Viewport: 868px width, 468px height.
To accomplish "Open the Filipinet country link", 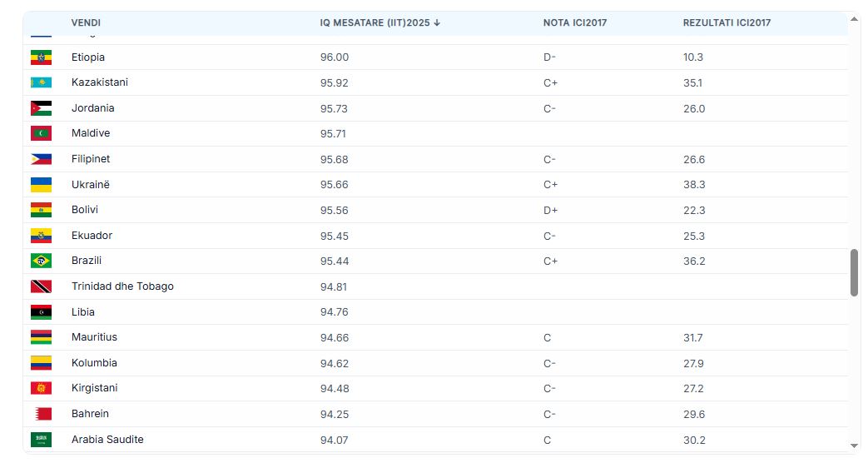I will (91, 159).
